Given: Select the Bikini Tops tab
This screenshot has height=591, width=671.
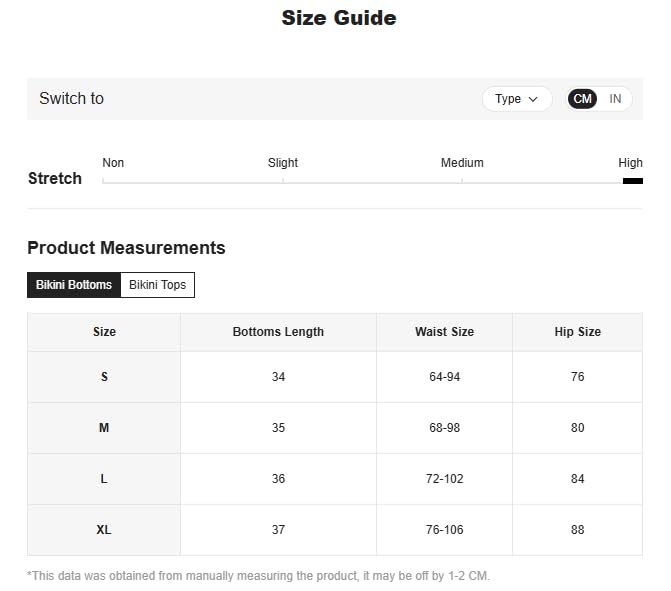Looking at the screenshot, I should pyautogui.click(x=157, y=285).
